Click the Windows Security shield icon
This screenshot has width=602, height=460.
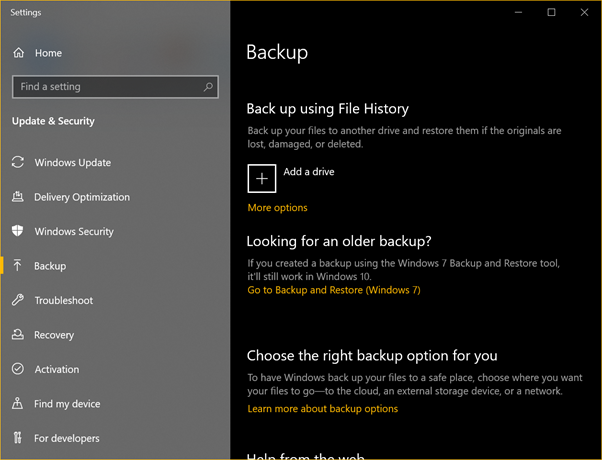(x=18, y=231)
